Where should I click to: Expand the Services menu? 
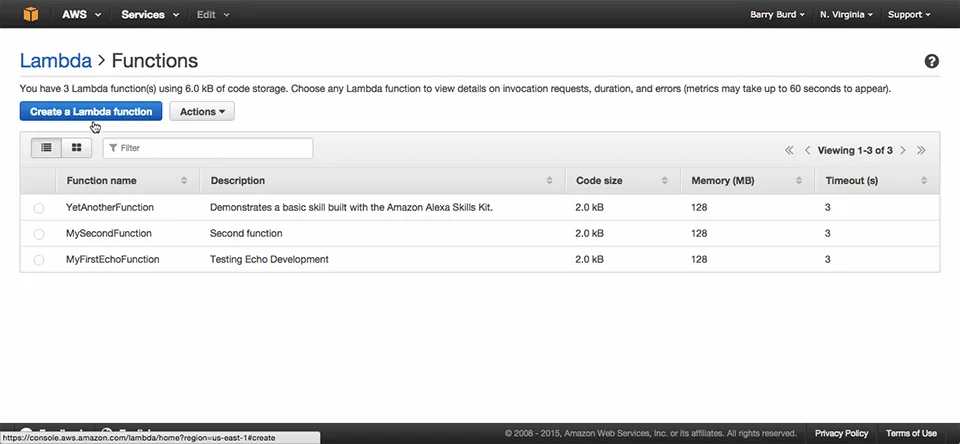tap(150, 14)
